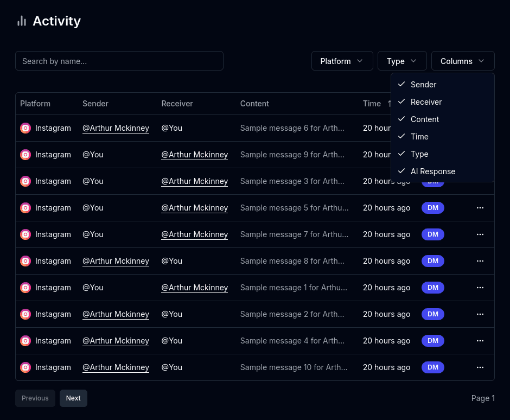
Task: Open actions menu for Sample message 5 row
Action: pyautogui.click(x=480, y=208)
